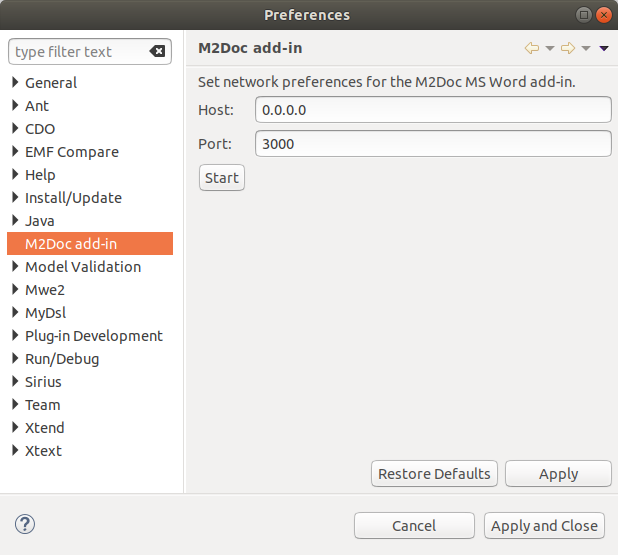
Task: Select the Plug-in Development label
Action: (94, 336)
